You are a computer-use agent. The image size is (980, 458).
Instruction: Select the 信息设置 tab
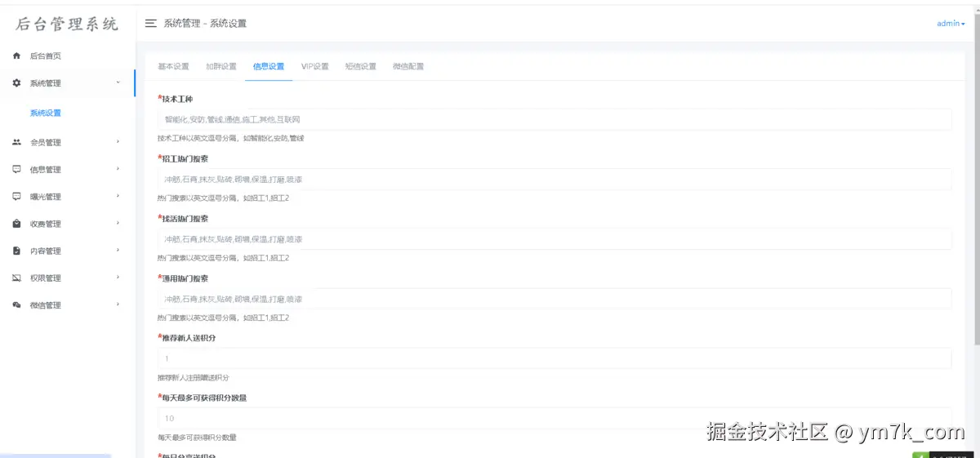[269, 67]
